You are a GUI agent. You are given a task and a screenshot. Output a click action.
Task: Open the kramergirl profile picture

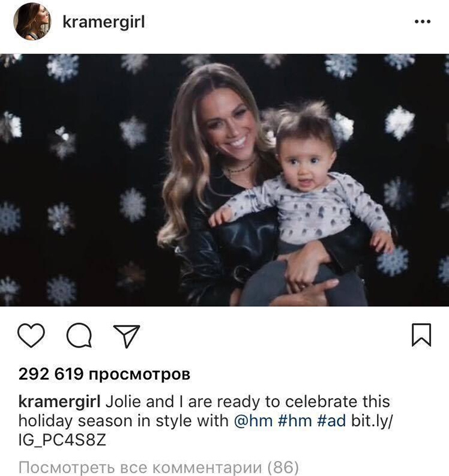click(x=32, y=21)
